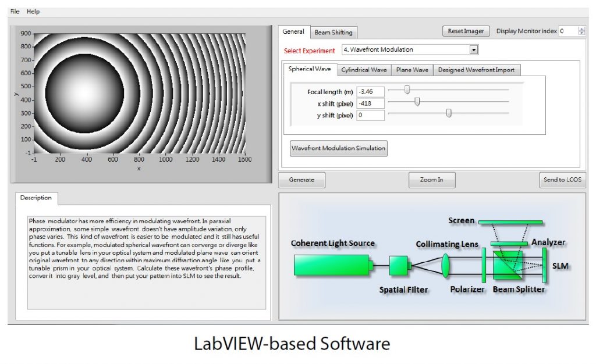Viewport: 596px width, 364px height.
Task: Click the Focal length input field
Action: [370, 91]
